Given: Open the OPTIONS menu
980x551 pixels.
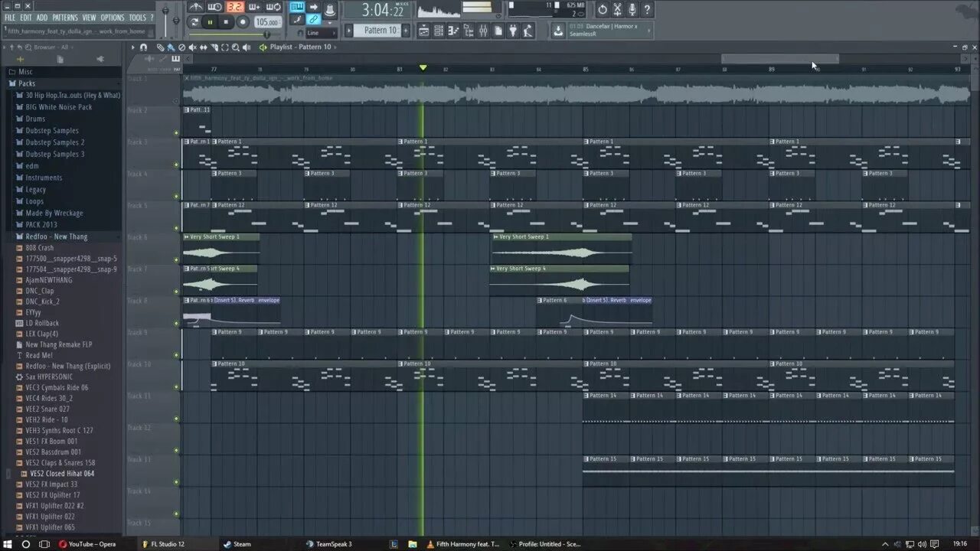Looking at the screenshot, I should [x=113, y=18].
